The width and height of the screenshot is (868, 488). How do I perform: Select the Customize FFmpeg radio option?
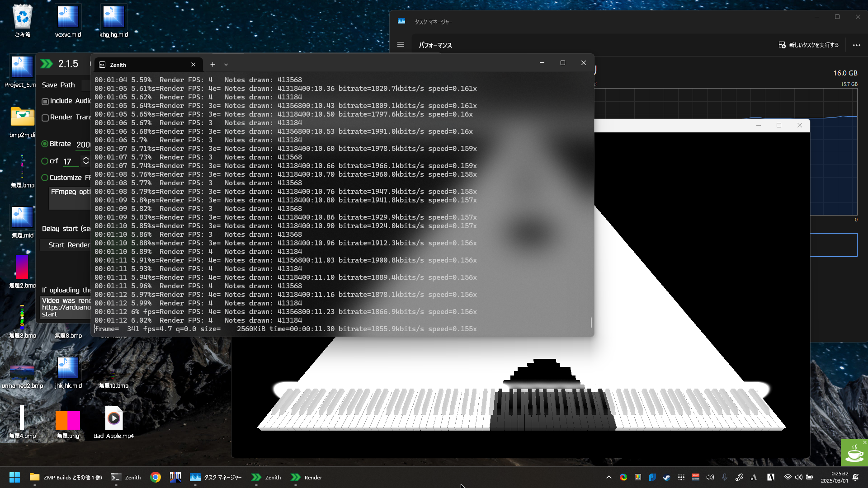click(45, 178)
